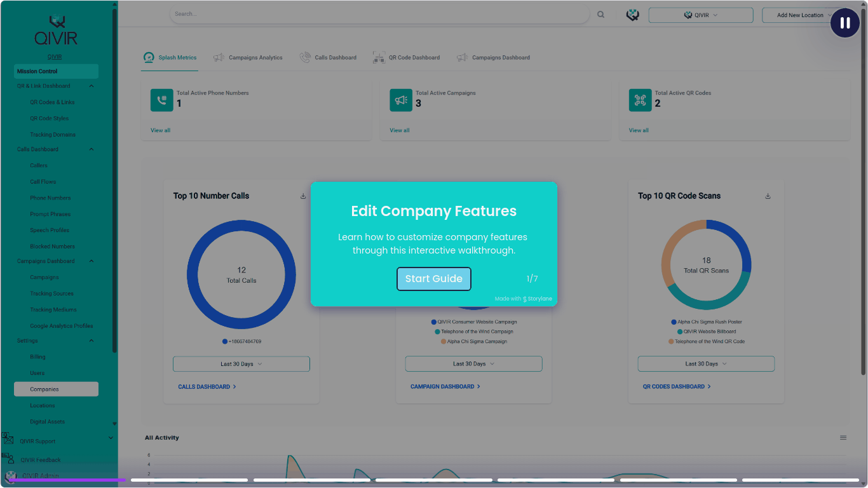Open Prompt Phrases in the sidebar
Screen dimensions: 868x488
pyautogui.click(x=50, y=215)
